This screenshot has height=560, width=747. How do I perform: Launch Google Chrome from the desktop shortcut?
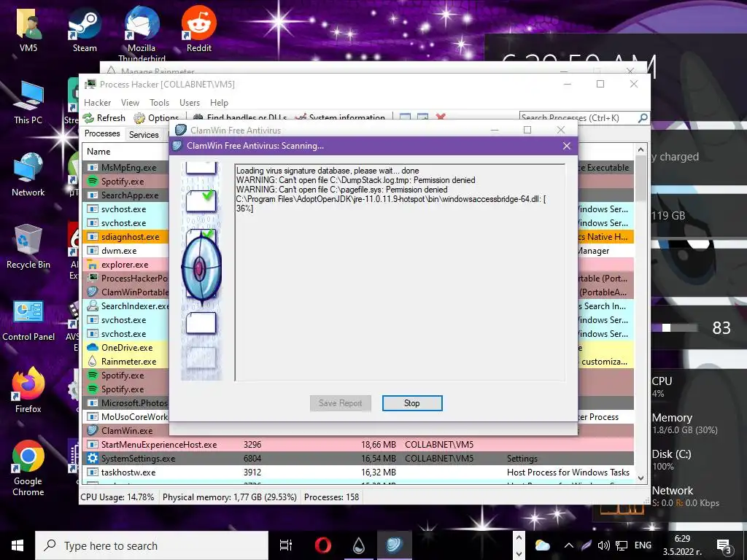[x=28, y=469]
